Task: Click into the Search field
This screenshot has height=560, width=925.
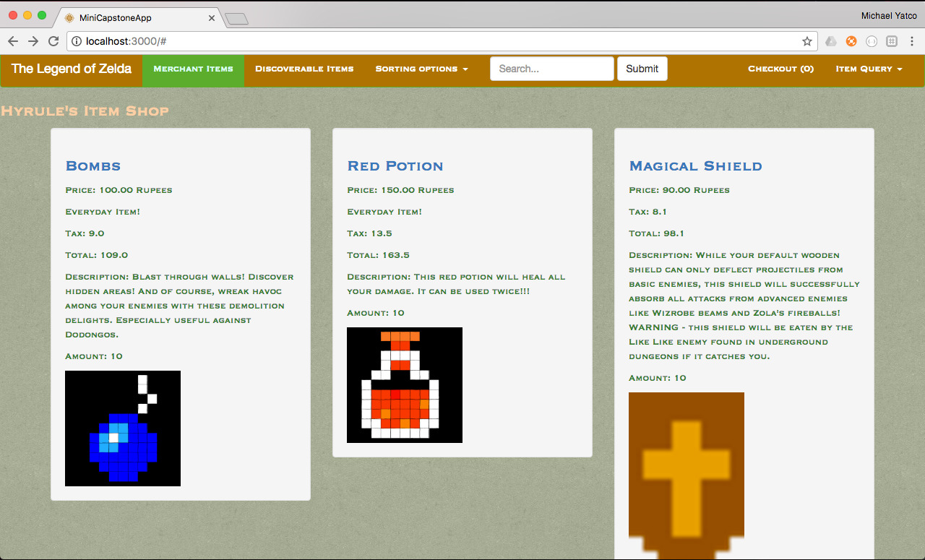Action: 552,69
